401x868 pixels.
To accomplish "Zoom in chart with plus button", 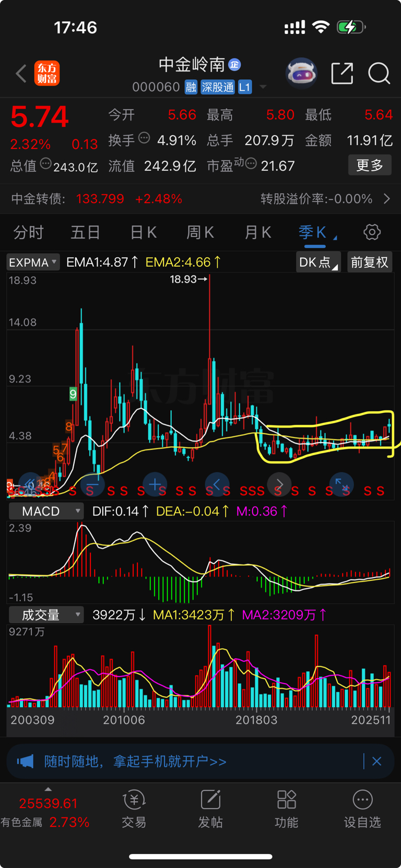I will [x=155, y=484].
